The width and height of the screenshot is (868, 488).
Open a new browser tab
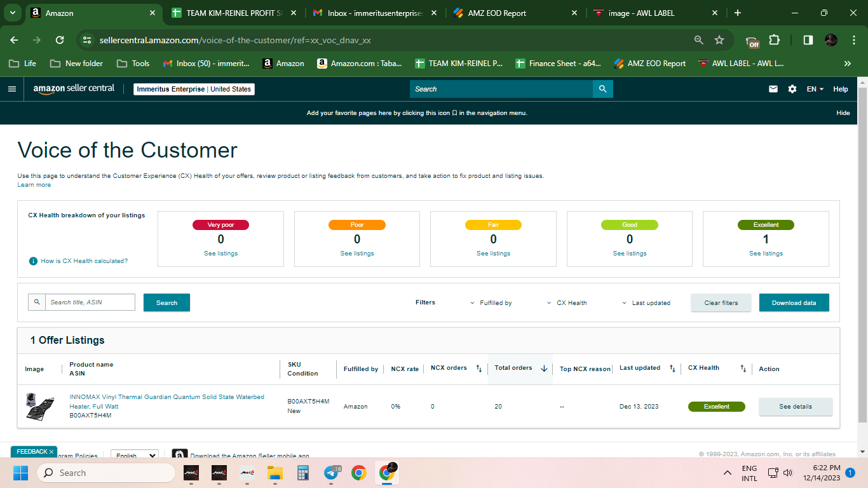[738, 13]
